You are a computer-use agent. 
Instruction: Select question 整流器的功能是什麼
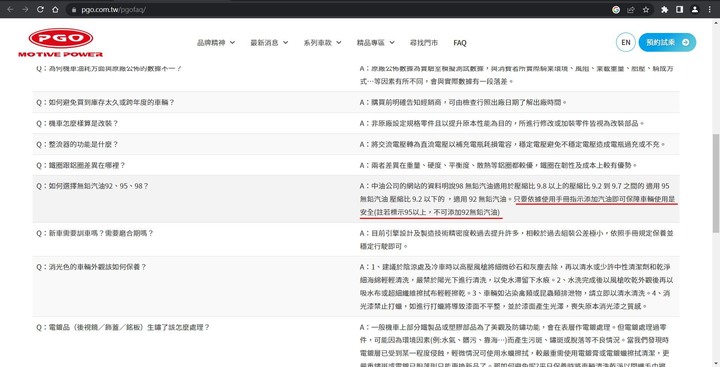click(77, 144)
